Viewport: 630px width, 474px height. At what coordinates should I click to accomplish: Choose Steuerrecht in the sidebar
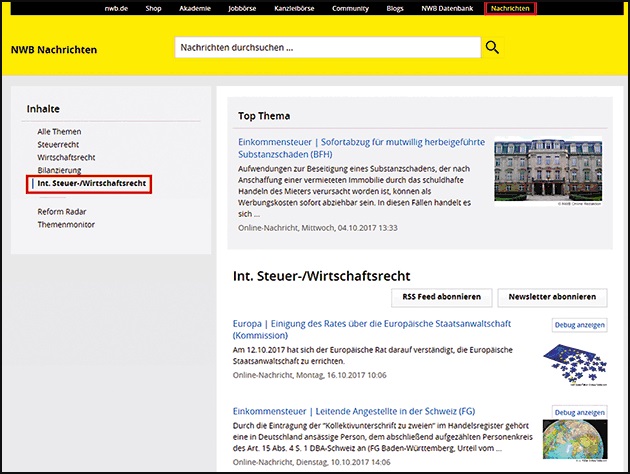pyautogui.click(x=58, y=145)
